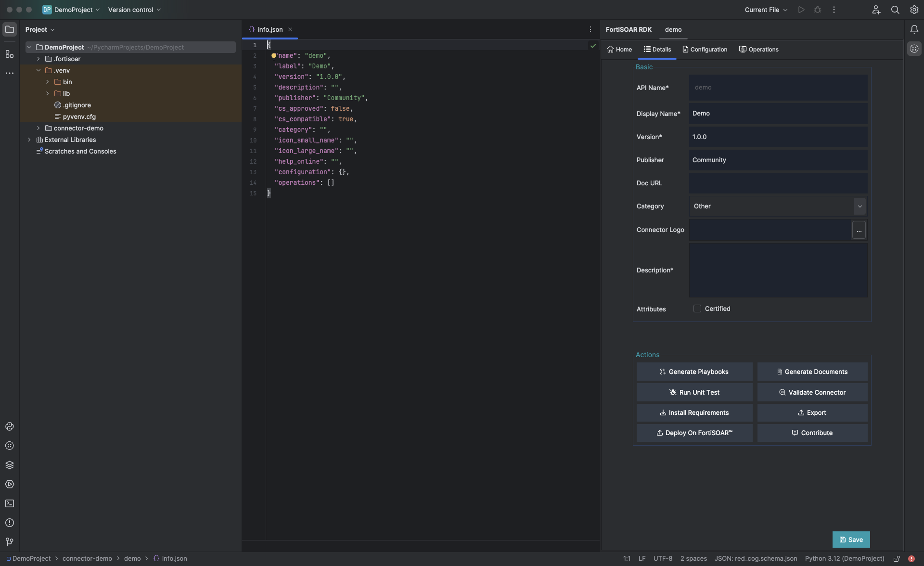Viewport: 924px width, 566px height.
Task: Enable the Certified checkbox
Action: pyautogui.click(x=697, y=309)
